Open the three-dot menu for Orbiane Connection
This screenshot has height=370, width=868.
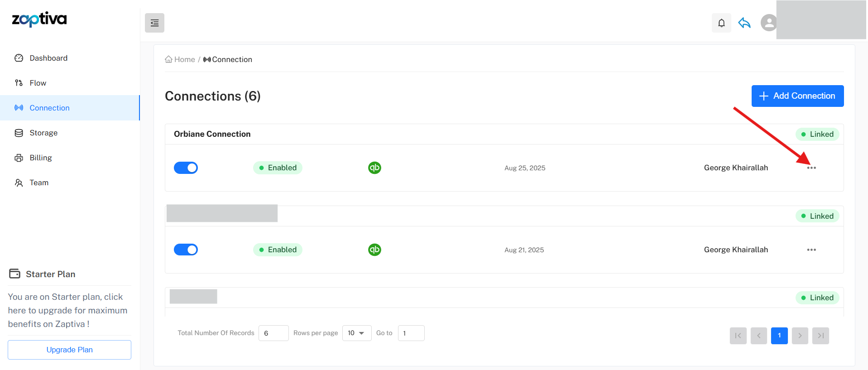click(x=811, y=168)
